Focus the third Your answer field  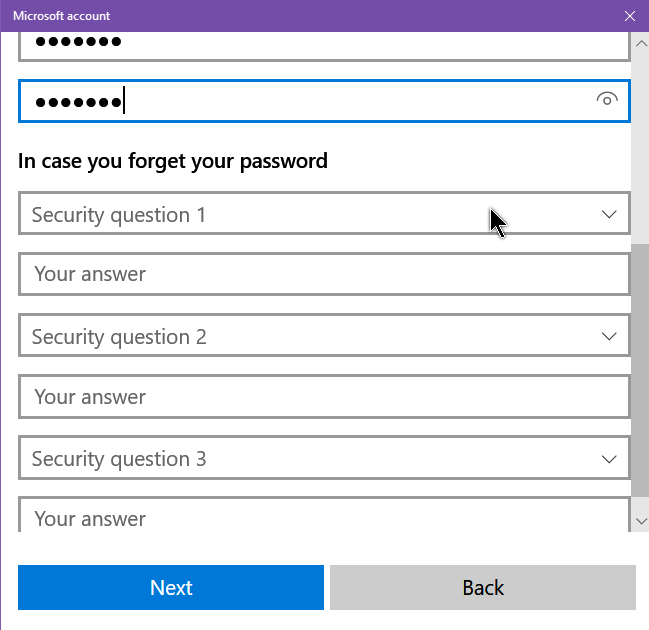(x=324, y=515)
